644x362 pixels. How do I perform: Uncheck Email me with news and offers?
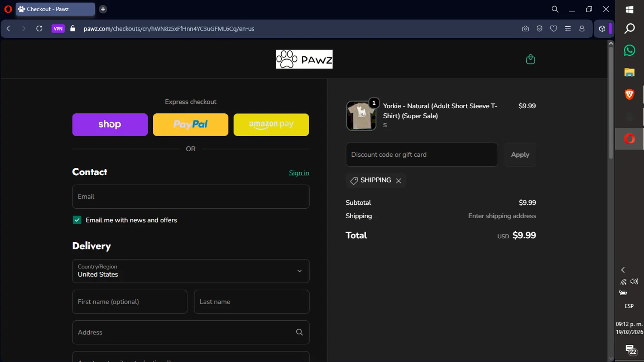click(x=77, y=220)
